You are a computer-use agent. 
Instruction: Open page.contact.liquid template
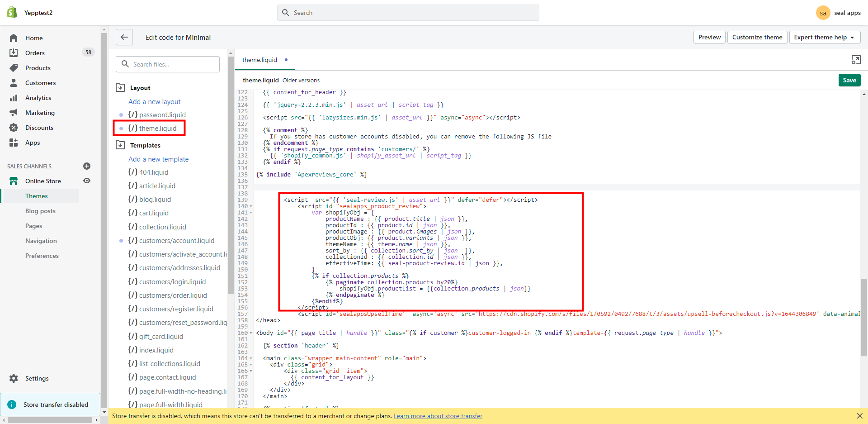pyautogui.click(x=162, y=377)
